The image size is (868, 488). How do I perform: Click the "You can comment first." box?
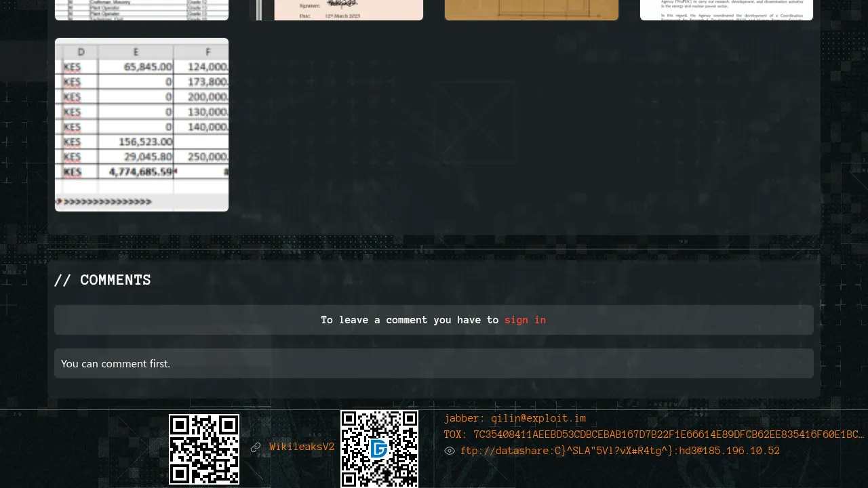[x=433, y=363]
